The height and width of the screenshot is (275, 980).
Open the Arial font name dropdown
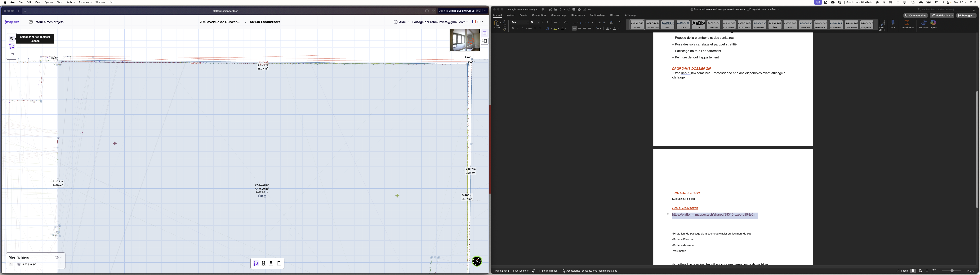point(528,22)
